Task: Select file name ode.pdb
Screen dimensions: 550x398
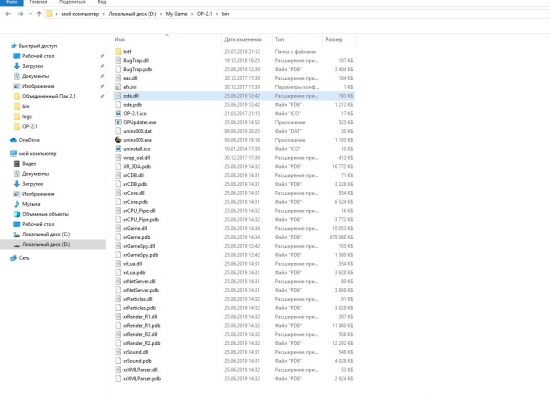Action: (x=132, y=105)
